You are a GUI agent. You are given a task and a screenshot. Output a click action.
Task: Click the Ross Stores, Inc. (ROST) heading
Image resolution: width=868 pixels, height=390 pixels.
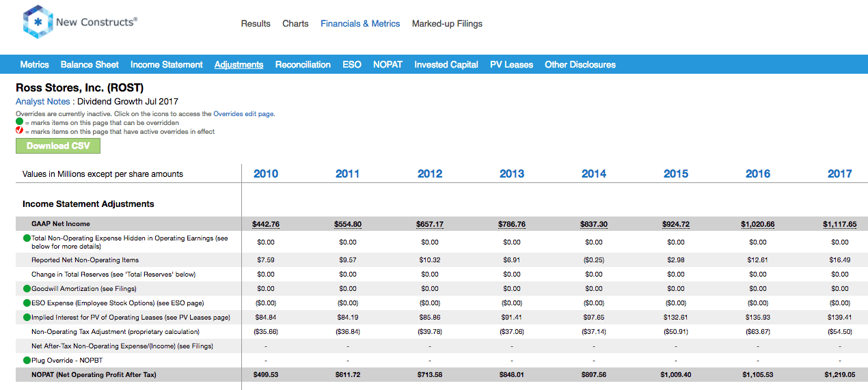[x=80, y=87]
